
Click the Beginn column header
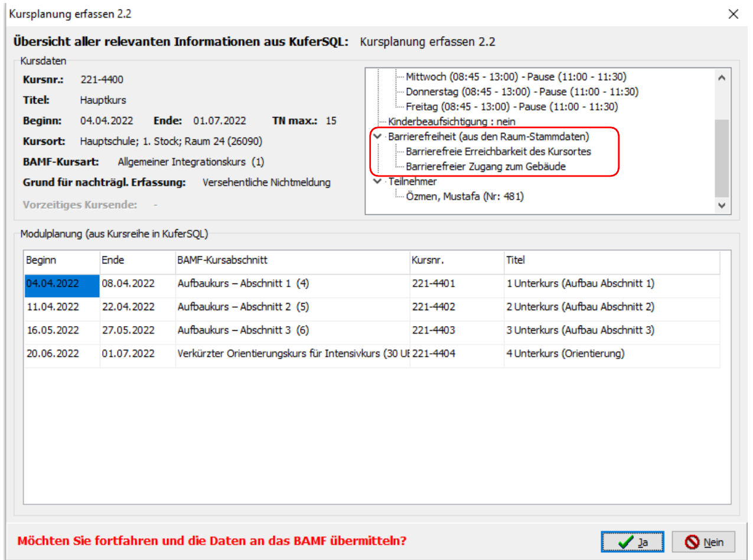click(61, 260)
